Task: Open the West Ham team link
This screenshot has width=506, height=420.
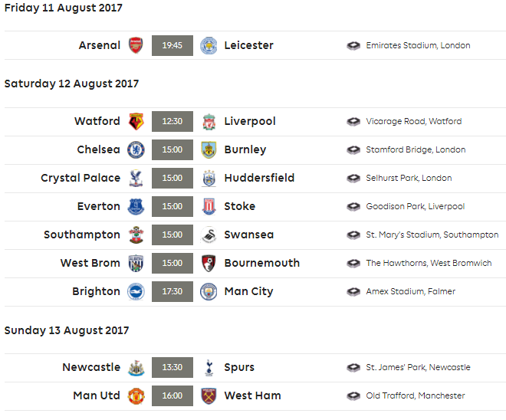Action: (x=252, y=395)
